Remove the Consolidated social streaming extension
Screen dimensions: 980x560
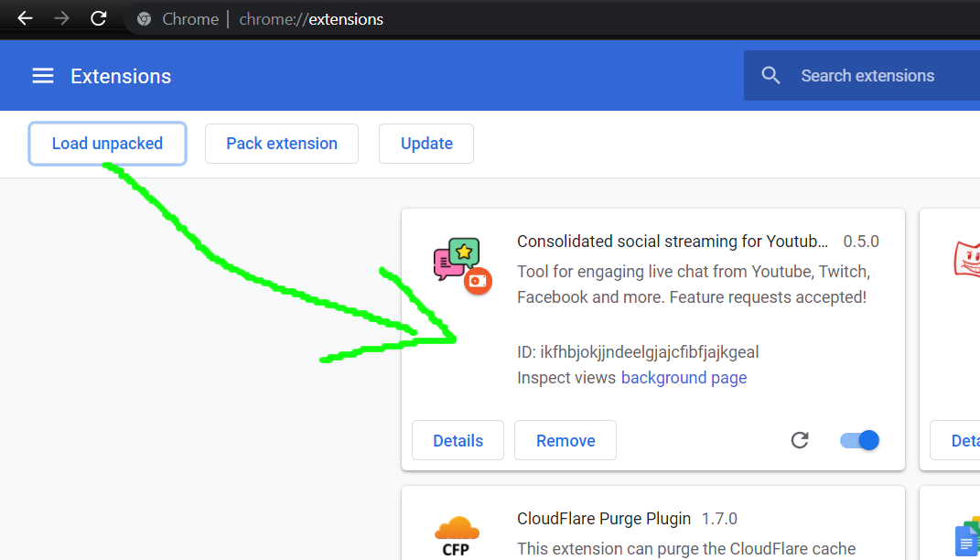coord(565,441)
